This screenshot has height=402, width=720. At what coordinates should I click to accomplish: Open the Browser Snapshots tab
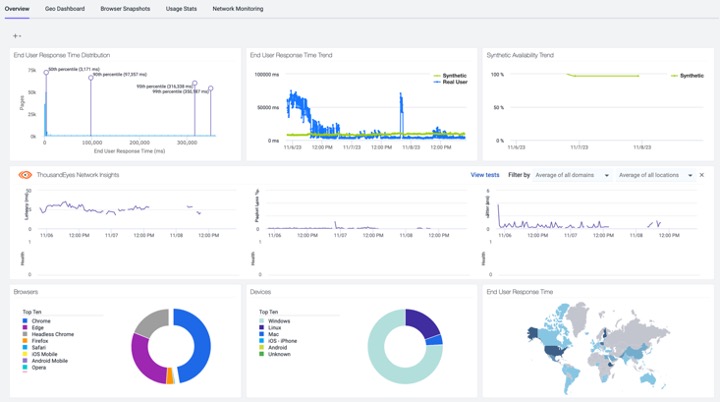(125, 9)
